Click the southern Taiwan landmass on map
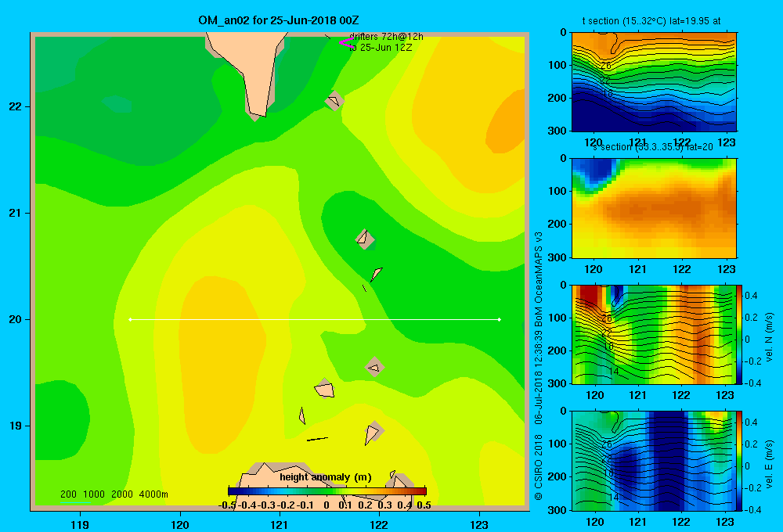The image size is (783, 532). (x=254, y=70)
